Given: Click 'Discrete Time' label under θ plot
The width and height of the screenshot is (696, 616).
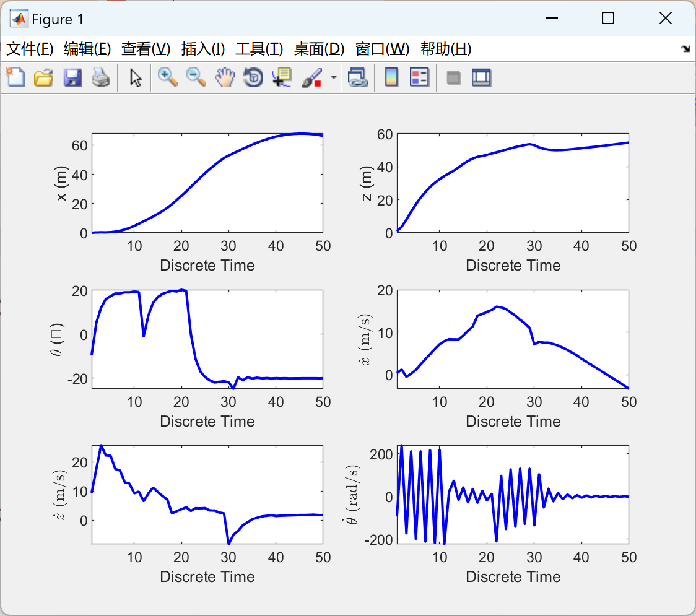Looking at the screenshot, I should pos(207,421).
